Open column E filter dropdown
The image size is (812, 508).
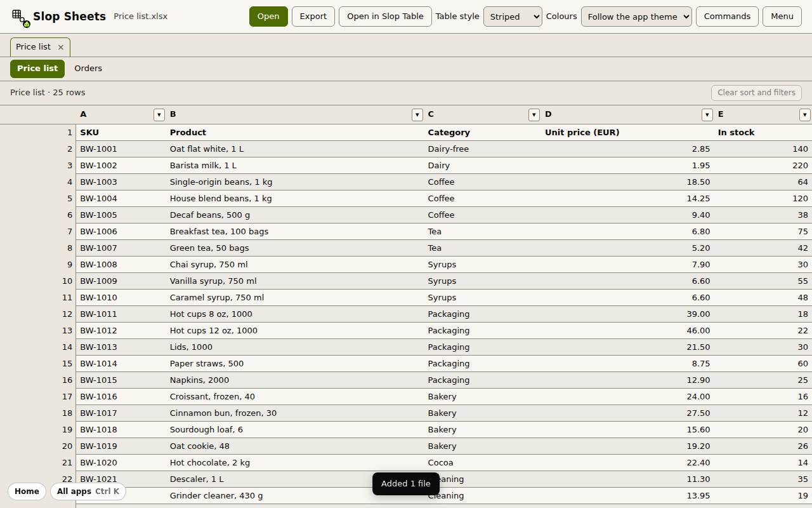click(804, 115)
